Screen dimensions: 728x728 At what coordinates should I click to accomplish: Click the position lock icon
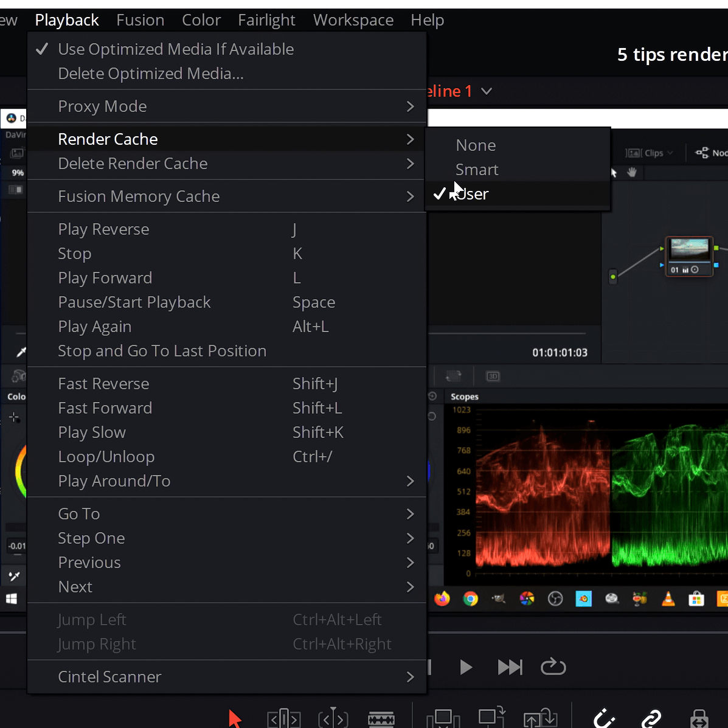(698, 719)
